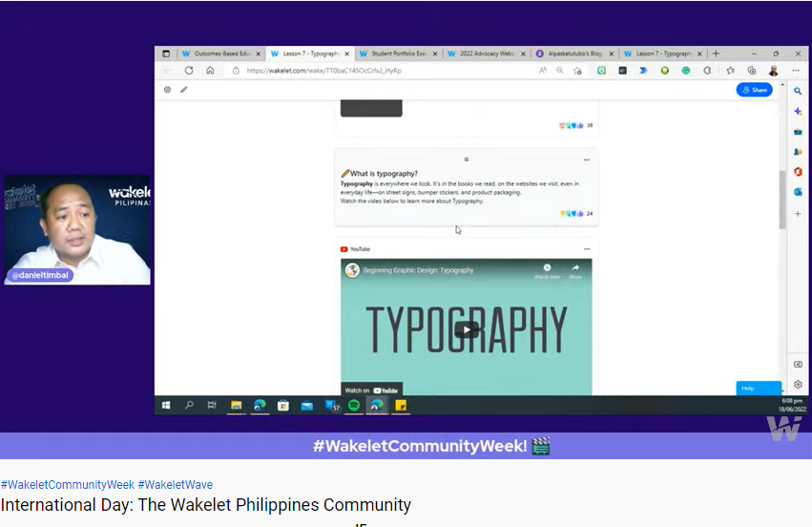Open a new browser tab
Screen dimensions: 812x527
coord(717,53)
